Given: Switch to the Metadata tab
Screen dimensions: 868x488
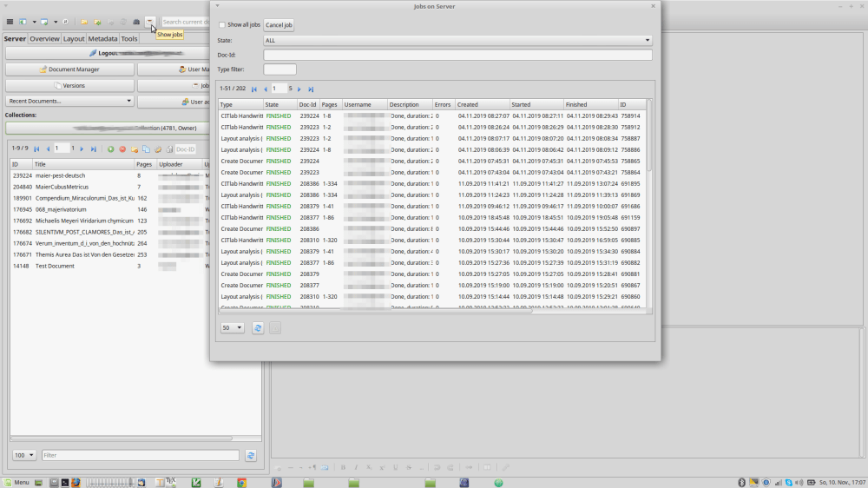Looking at the screenshot, I should [x=102, y=39].
